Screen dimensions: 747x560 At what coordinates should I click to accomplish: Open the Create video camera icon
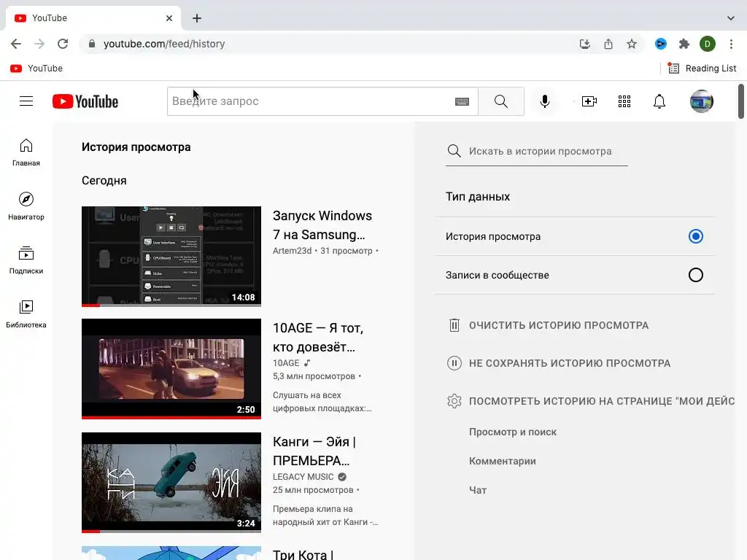pyautogui.click(x=589, y=101)
